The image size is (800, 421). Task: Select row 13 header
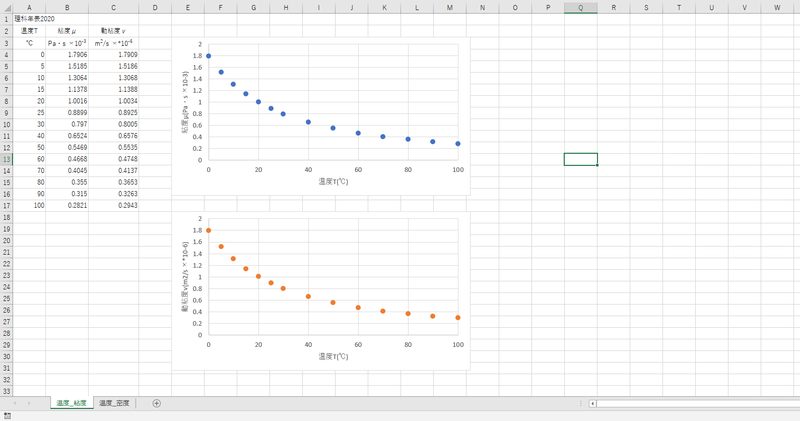6,159
